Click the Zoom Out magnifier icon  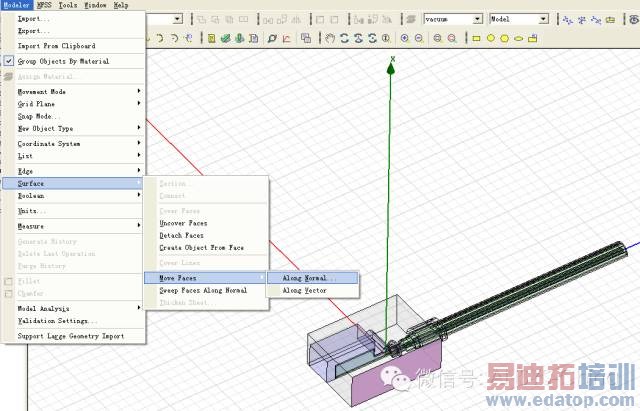(x=419, y=38)
